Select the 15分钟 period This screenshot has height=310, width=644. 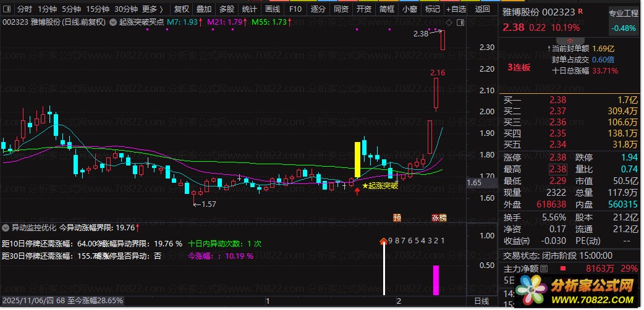pos(98,9)
